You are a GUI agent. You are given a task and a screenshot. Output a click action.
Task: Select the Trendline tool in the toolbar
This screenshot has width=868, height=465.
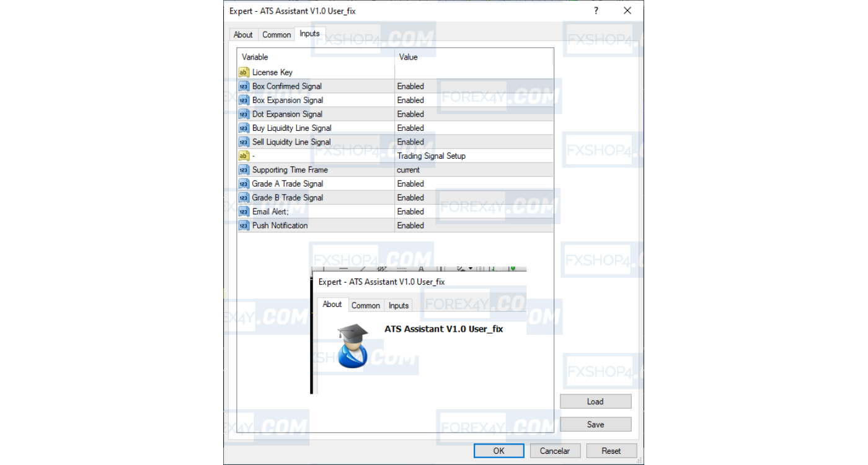[x=363, y=268]
